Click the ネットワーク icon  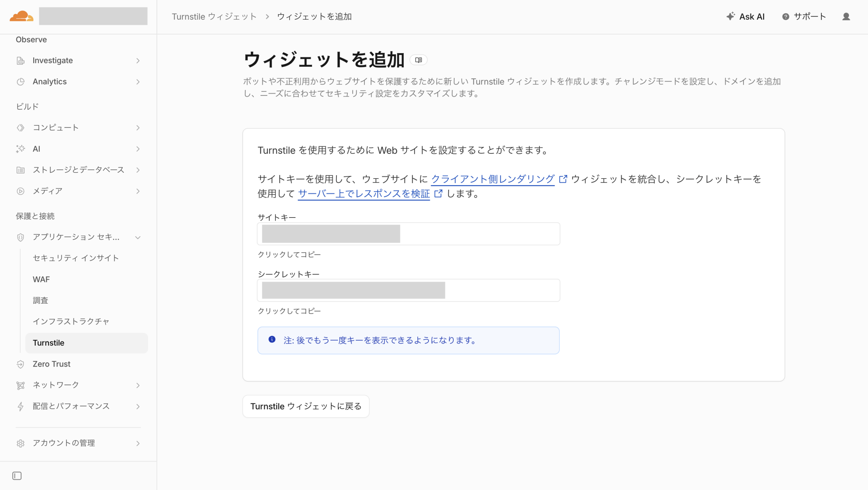point(21,385)
